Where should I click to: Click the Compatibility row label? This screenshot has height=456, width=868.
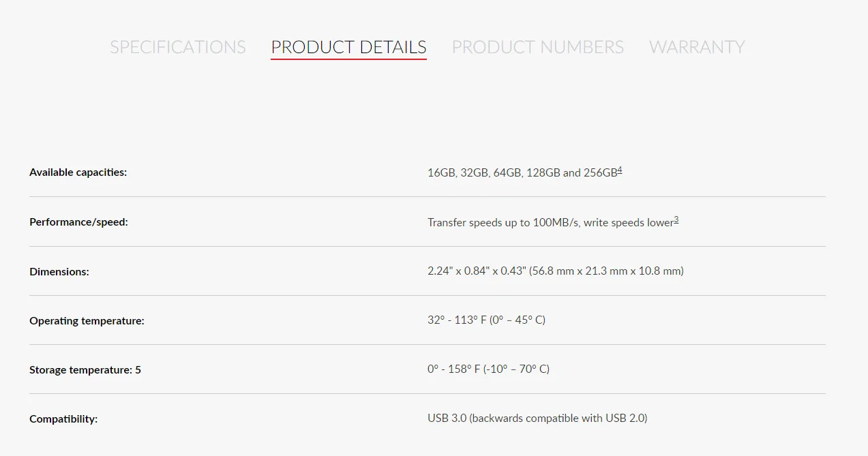tap(63, 419)
